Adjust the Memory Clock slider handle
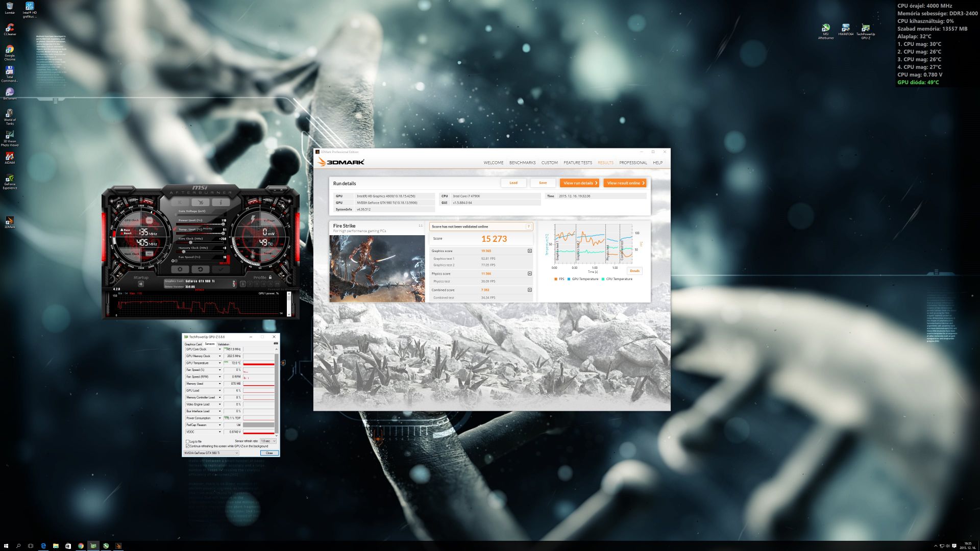Image resolution: width=980 pixels, height=551 pixels. click(183, 252)
